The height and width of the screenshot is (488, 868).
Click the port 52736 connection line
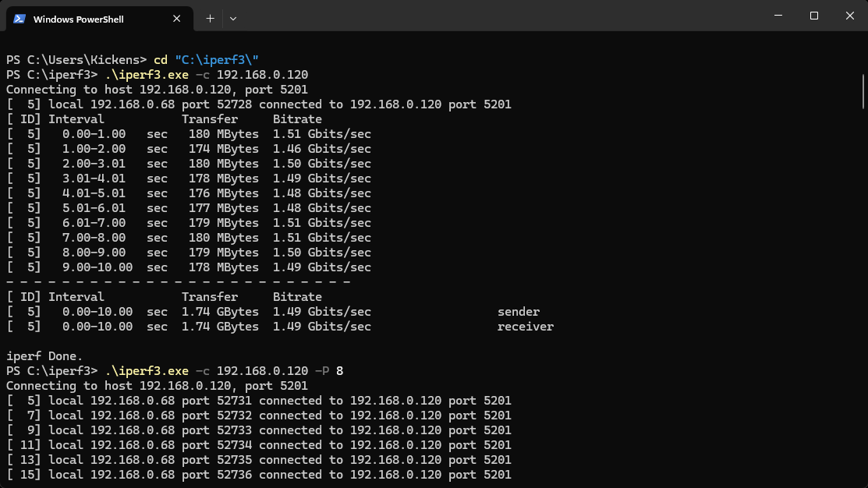pos(259,475)
